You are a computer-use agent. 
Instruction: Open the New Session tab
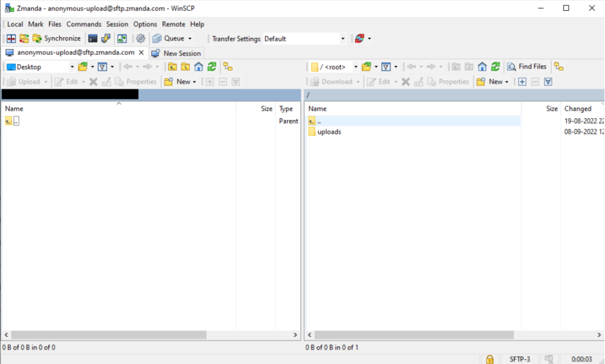(x=176, y=53)
